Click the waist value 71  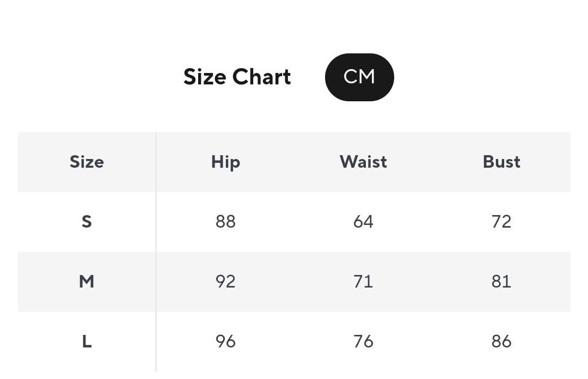click(363, 282)
